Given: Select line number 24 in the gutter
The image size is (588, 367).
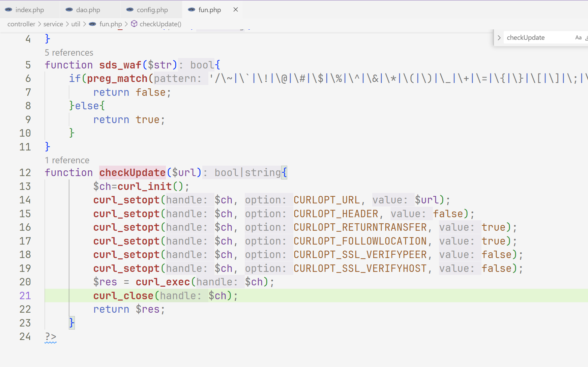Looking at the screenshot, I should click(25, 337).
